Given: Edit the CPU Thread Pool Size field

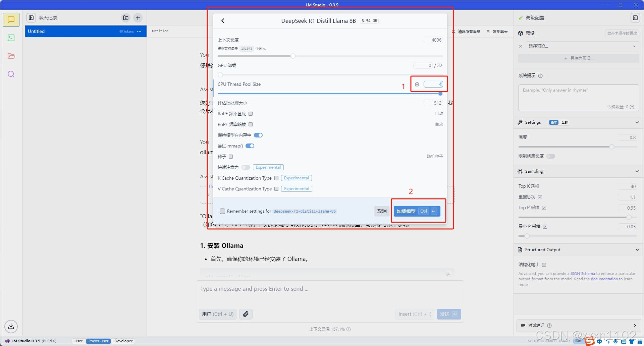Looking at the screenshot, I should pyautogui.click(x=433, y=84).
